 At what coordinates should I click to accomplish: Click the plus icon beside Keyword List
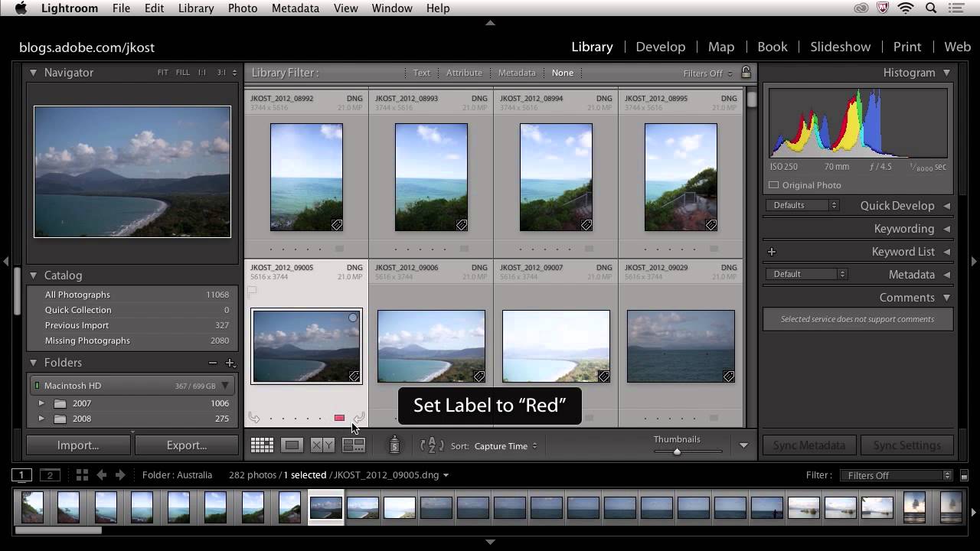tap(772, 252)
